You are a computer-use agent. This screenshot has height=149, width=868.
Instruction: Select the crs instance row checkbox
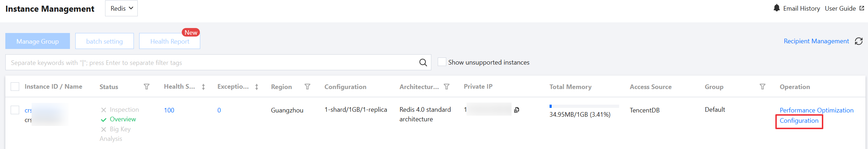pyautogui.click(x=15, y=110)
